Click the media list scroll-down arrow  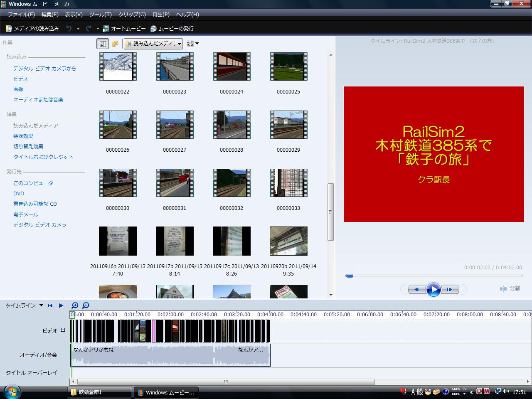[331, 295]
